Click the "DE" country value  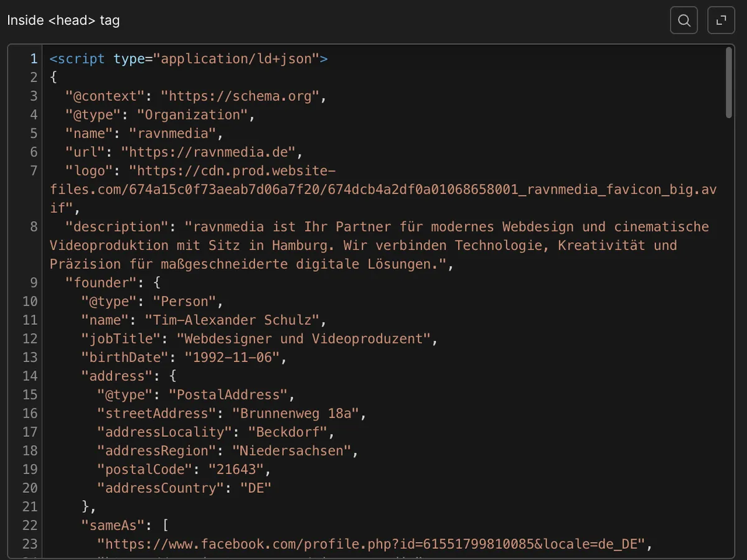pos(256,488)
